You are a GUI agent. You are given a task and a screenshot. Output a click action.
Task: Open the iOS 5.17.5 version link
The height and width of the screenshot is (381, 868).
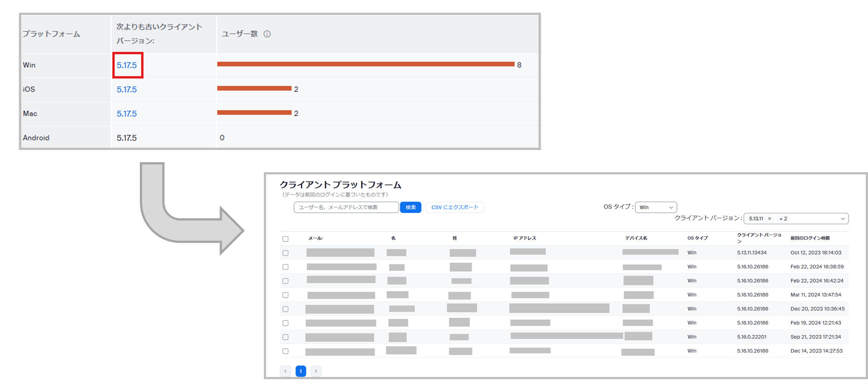(x=127, y=89)
